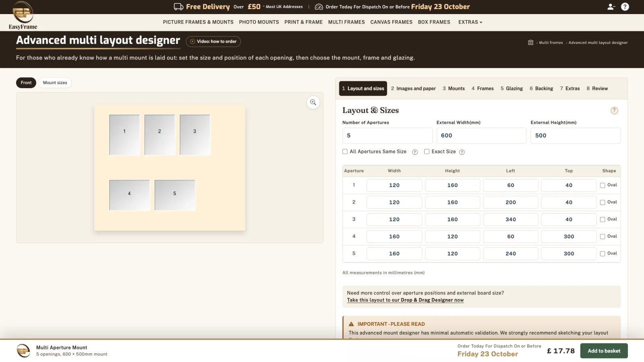Enable All Apertures Same Size checkbox
This screenshot has width=644, height=362.
coord(345,152)
